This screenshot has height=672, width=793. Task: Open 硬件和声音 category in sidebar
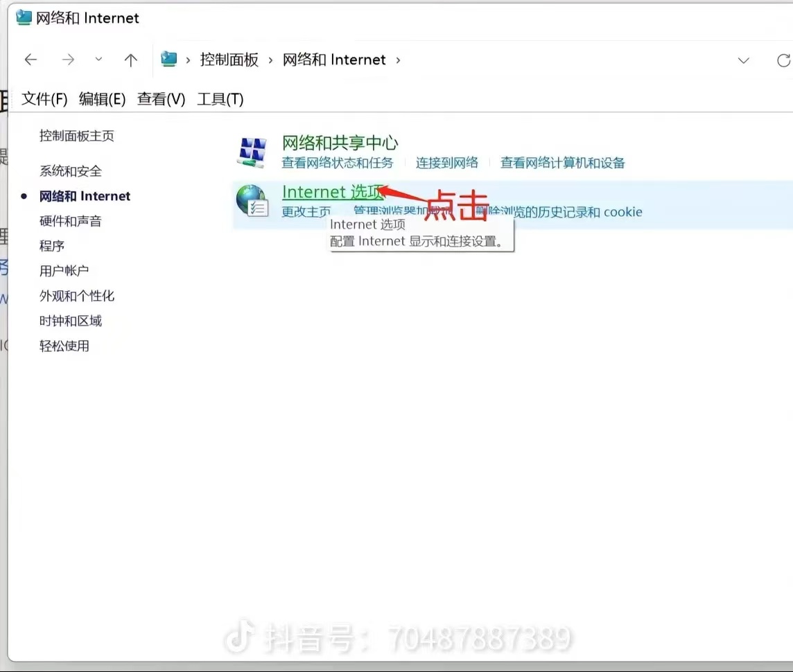71,221
